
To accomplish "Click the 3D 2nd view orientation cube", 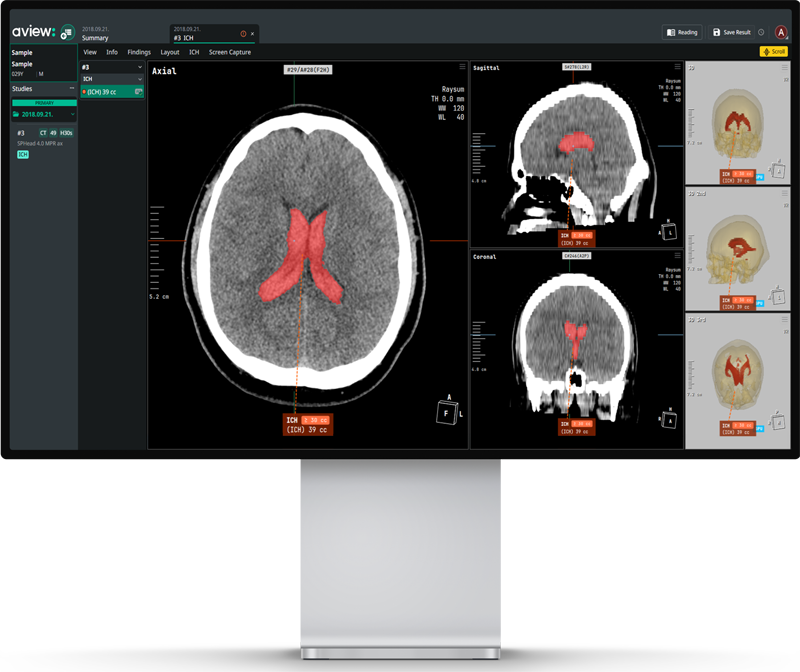I will [778, 296].
